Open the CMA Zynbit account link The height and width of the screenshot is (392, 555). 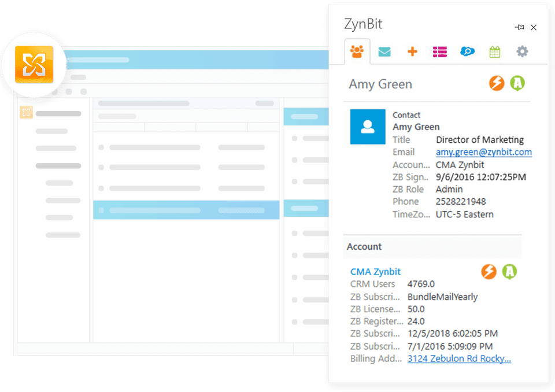(375, 272)
